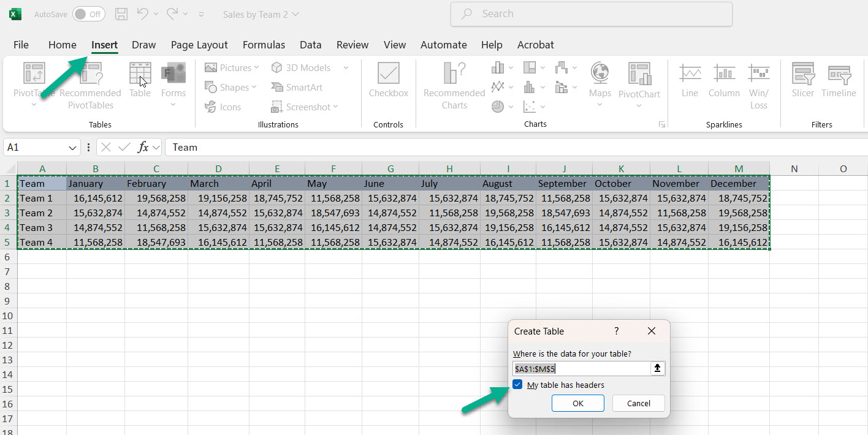Click Cancel in Create Table dialog
Viewport: 868px width, 435px height.
[x=638, y=403]
